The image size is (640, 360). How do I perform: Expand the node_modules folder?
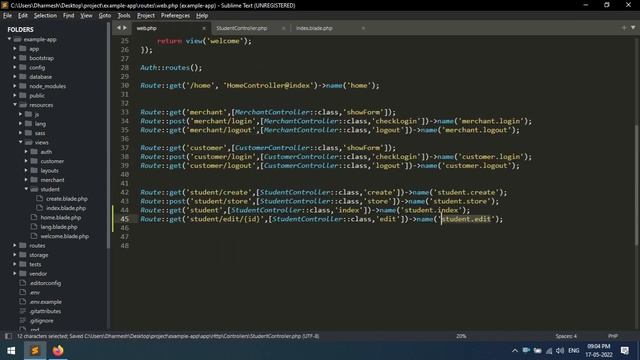click(x=15, y=86)
